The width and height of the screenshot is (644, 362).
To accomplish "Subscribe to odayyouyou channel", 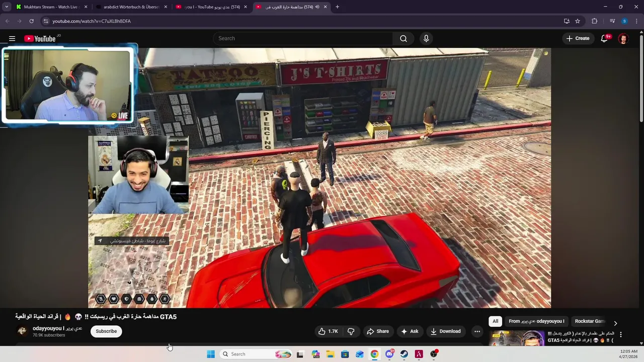I will (106, 331).
